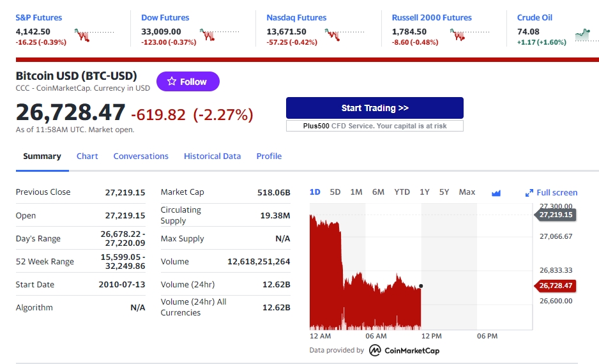Select the YTD chart range
The height and width of the screenshot is (364, 599).
pos(402,192)
